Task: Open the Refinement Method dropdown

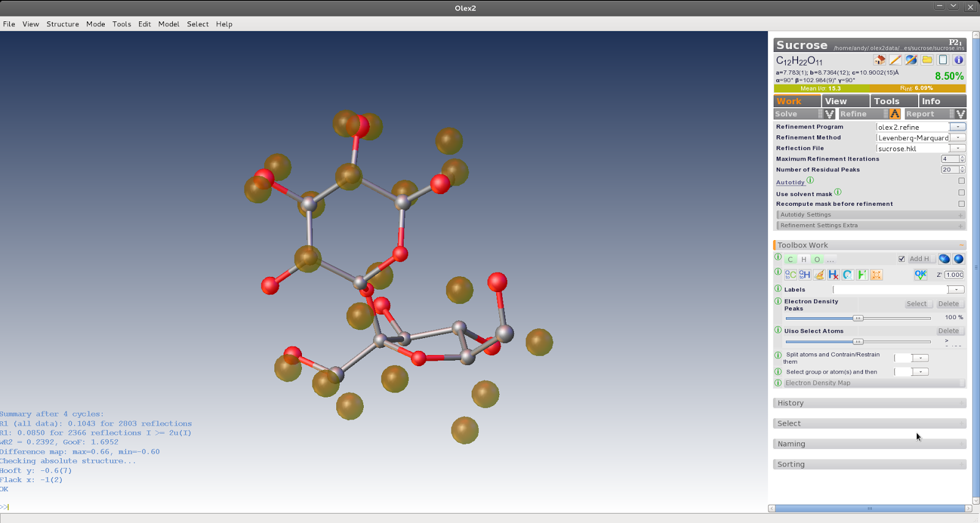Action: (958, 138)
